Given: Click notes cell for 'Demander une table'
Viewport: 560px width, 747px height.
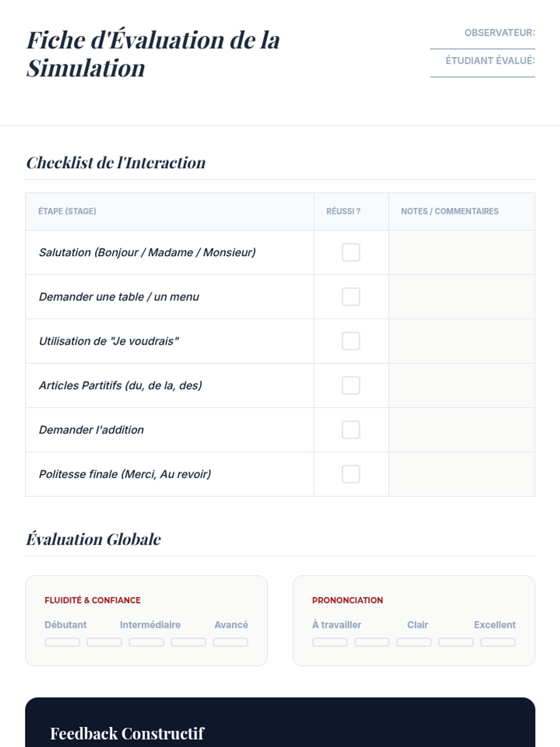Looking at the screenshot, I should coord(462,296).
